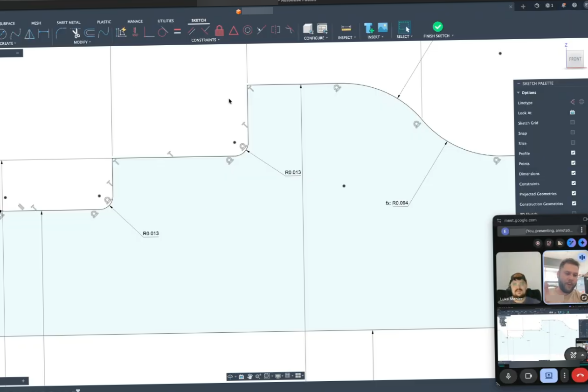Open the INSPECT dropdown
Image resolution: width=588 pixels, height=392 pixels.
click(x=347, y=37)
